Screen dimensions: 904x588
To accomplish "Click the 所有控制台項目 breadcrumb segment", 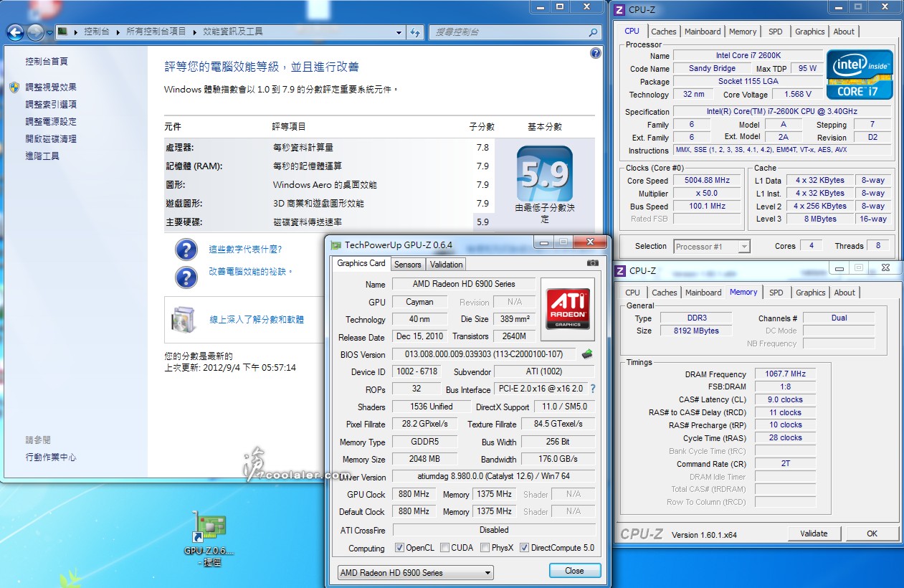I will coord(156,32).
